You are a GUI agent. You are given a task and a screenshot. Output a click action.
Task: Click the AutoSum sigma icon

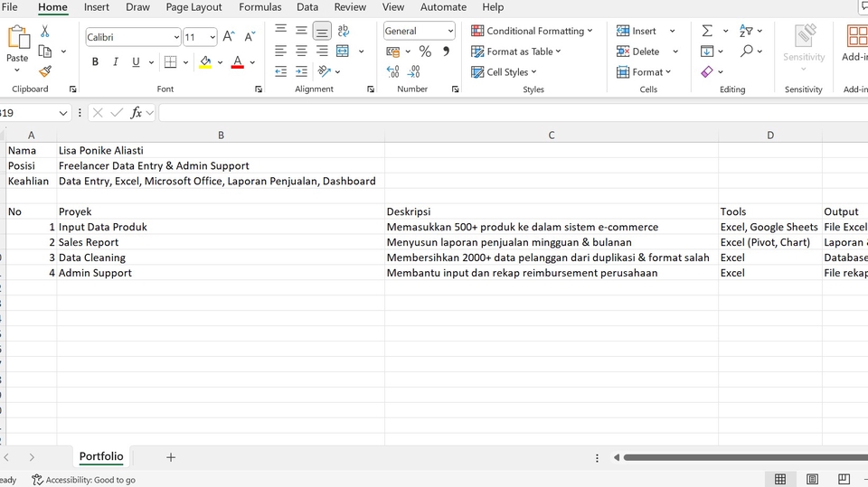(x=707, y=31)
